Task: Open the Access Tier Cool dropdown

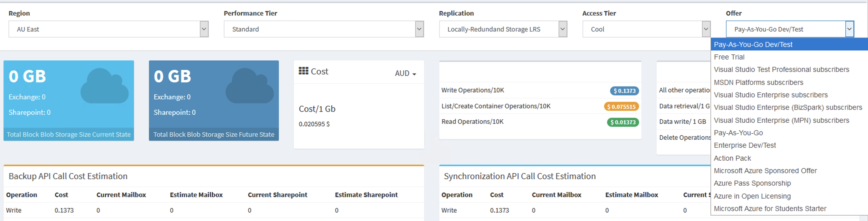Action: [646, 29]
